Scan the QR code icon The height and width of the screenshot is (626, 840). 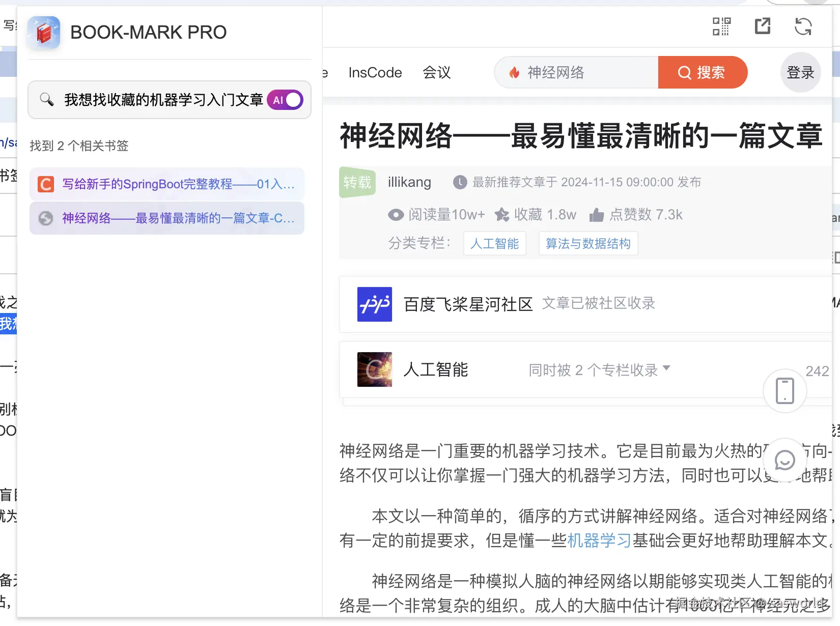721,26
